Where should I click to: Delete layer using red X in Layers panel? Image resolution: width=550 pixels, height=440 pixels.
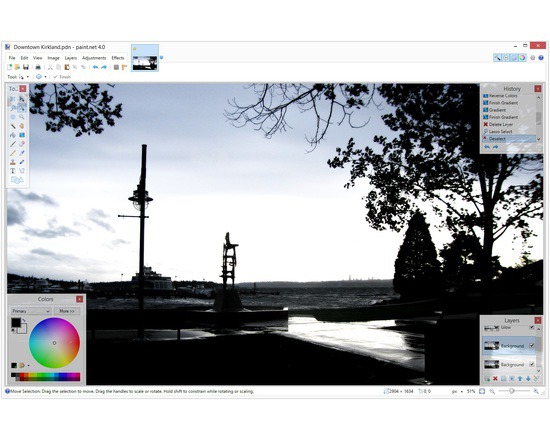pyautogui.click(x=495, y=379)
